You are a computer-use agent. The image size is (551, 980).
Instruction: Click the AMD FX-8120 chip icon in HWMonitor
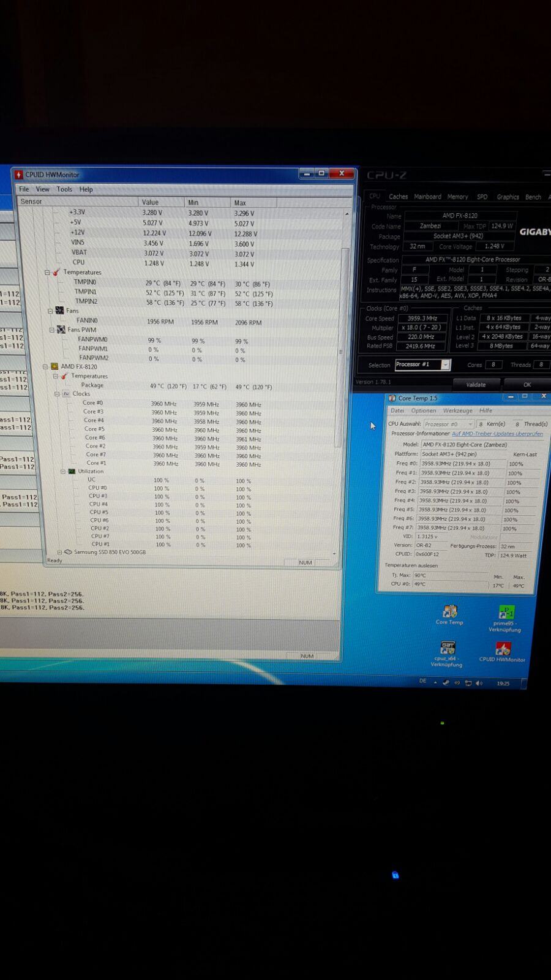click(x=54, y=366)
